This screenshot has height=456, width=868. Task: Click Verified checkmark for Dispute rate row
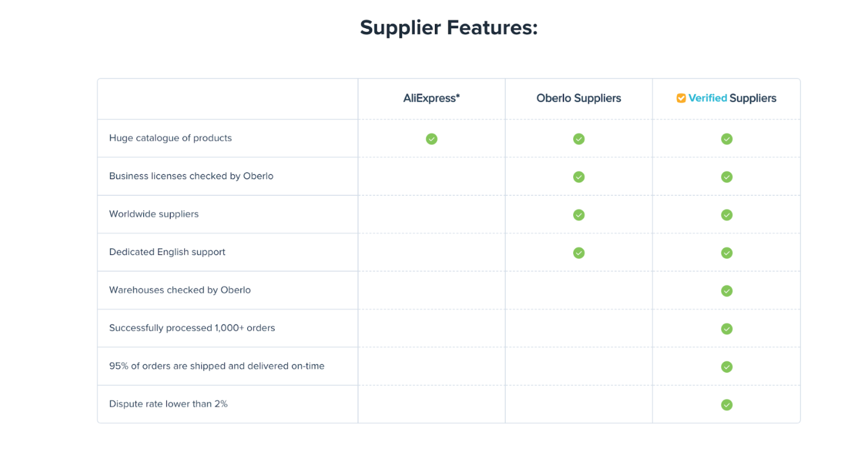[727, 405]
